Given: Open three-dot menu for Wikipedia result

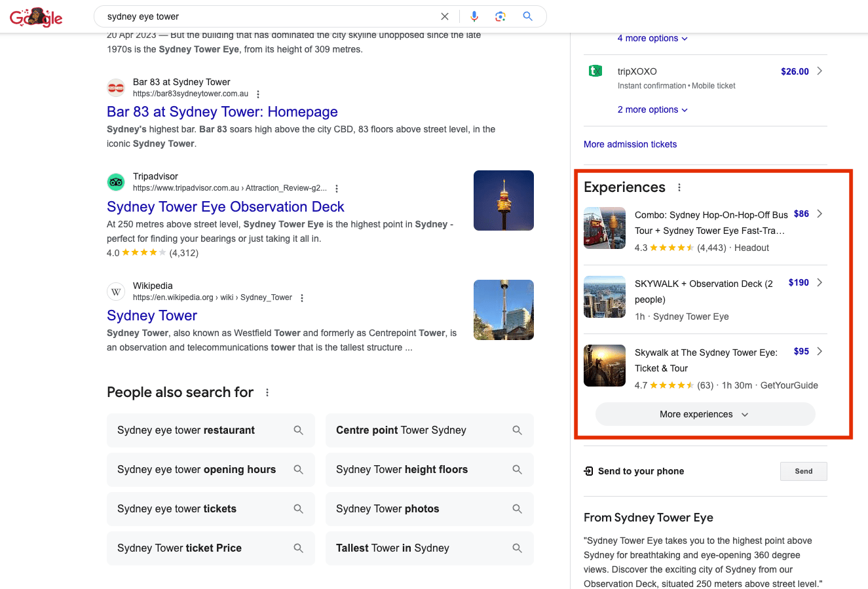Looking at the screenshot, I should (302, 298).
